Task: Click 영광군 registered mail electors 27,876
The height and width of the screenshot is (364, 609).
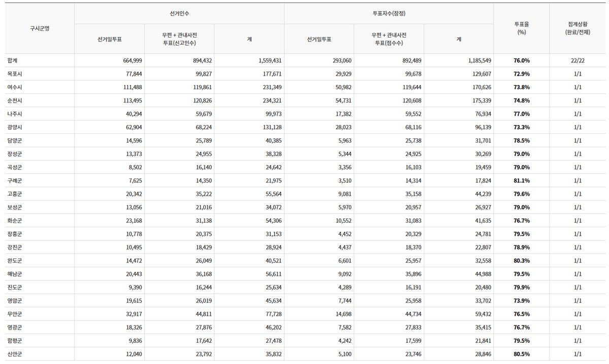Action: coord(204,327)
